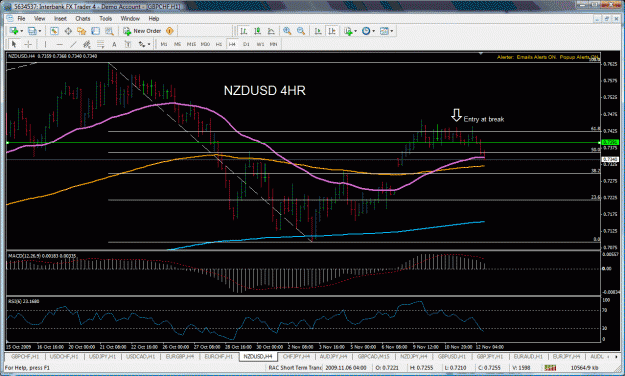Expand the Profiles dropdown arrow
625x376 pixels.
39,31
